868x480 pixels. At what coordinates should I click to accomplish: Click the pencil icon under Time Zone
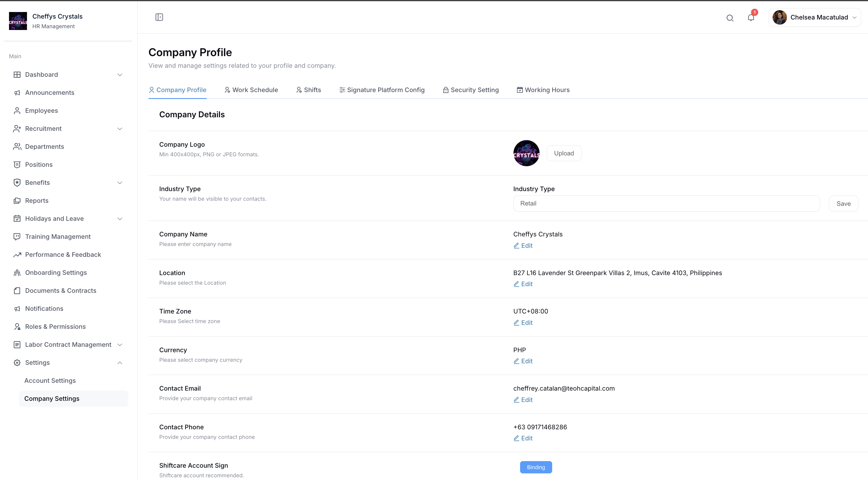(516, 322)
